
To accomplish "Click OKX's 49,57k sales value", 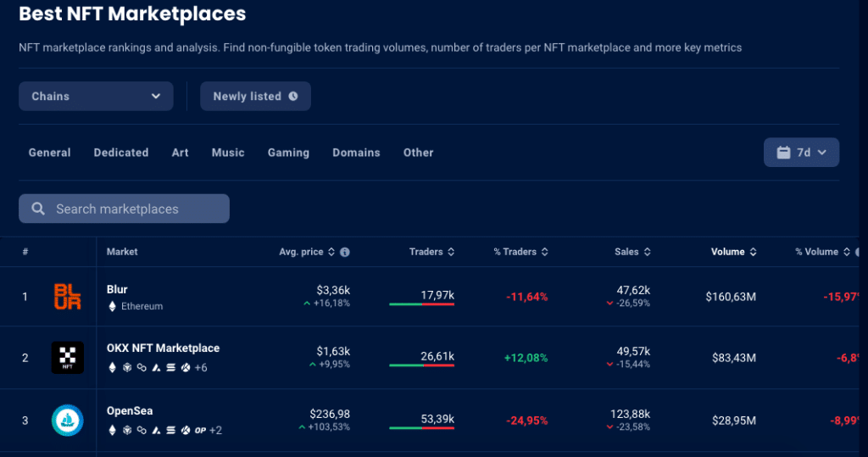I will (x=634, y=351).
